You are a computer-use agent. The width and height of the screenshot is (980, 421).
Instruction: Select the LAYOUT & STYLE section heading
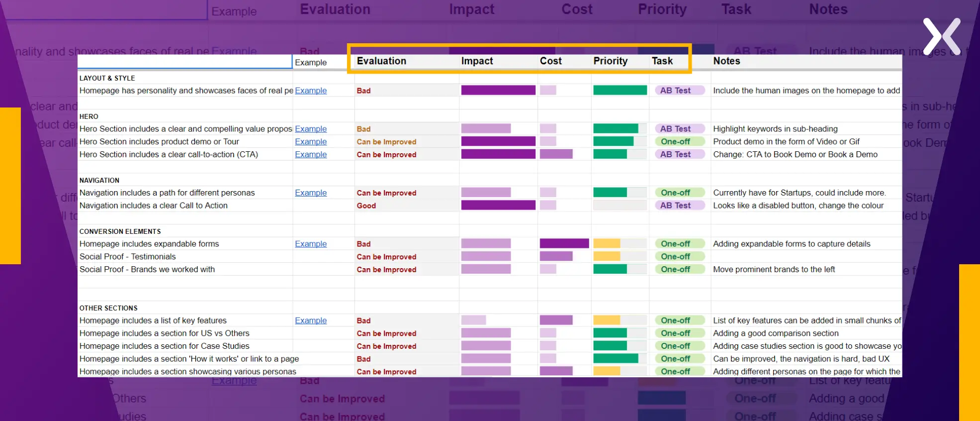107,78
